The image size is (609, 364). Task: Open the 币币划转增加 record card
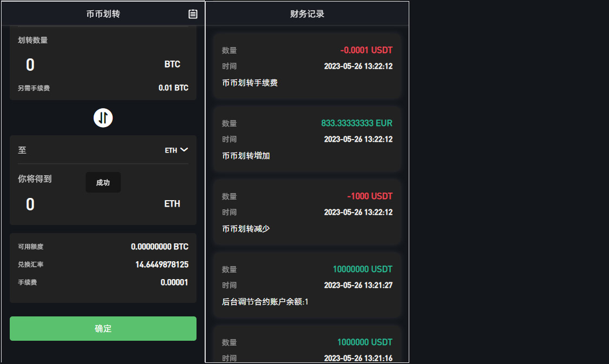307,139
